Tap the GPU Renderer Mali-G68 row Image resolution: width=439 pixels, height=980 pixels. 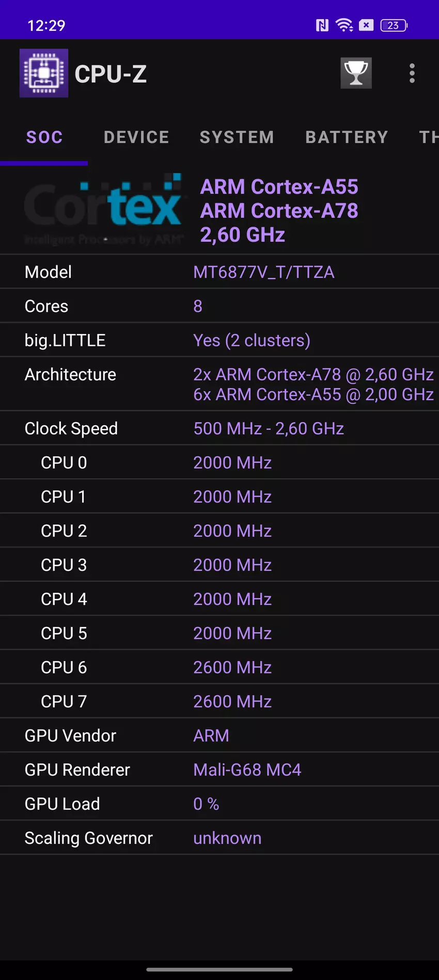click(219, 770)
